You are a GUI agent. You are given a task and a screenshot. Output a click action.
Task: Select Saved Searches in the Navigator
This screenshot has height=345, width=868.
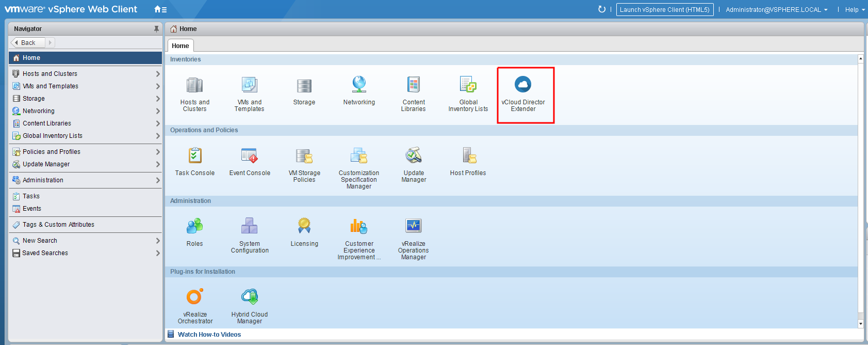[85, 253]
